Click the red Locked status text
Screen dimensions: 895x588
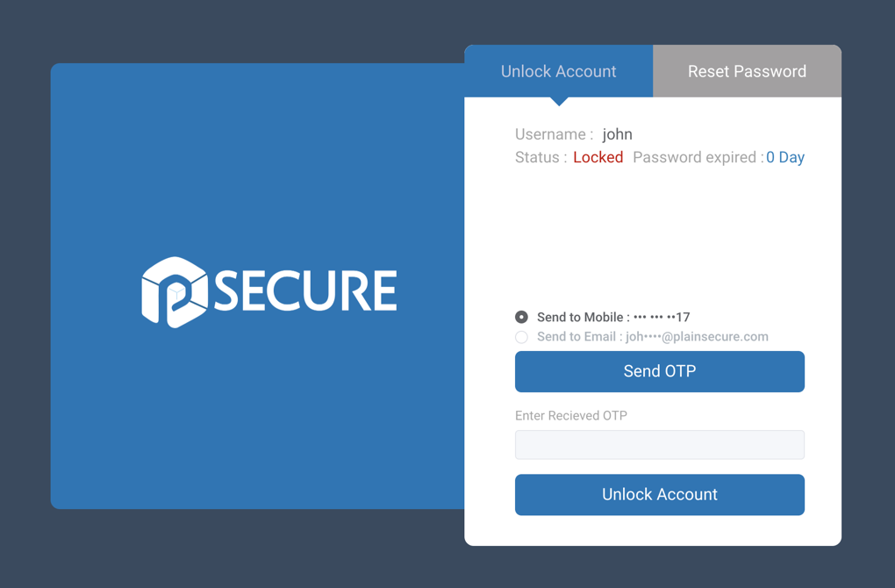[598, 158]
